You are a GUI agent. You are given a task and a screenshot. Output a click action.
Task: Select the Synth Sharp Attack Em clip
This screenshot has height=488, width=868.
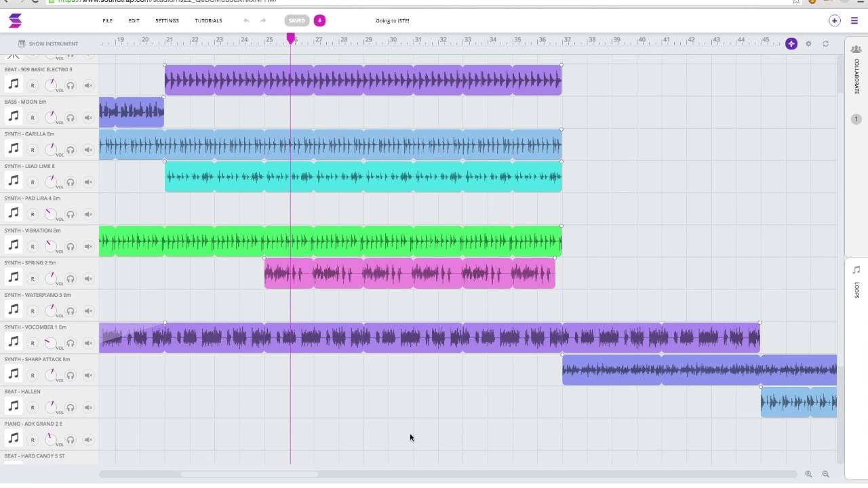699,370
